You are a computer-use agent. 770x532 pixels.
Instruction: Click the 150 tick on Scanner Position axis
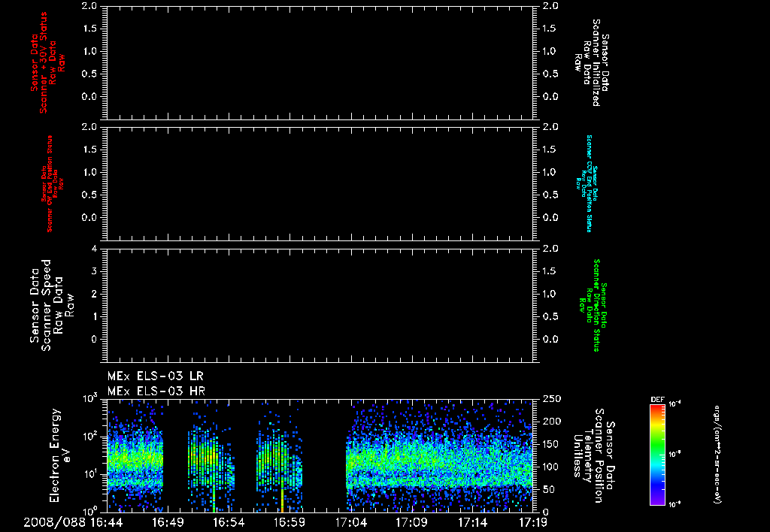click(552, 444)
